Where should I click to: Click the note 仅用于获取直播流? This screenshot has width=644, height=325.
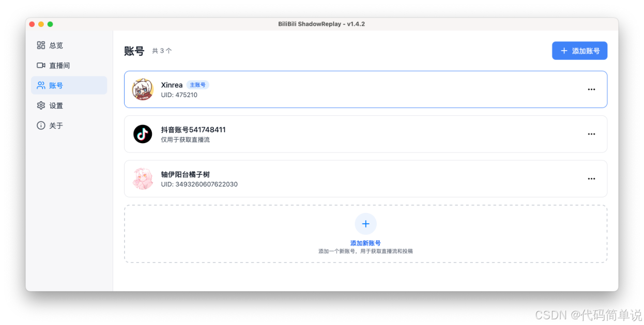click(x=185, y=140)
